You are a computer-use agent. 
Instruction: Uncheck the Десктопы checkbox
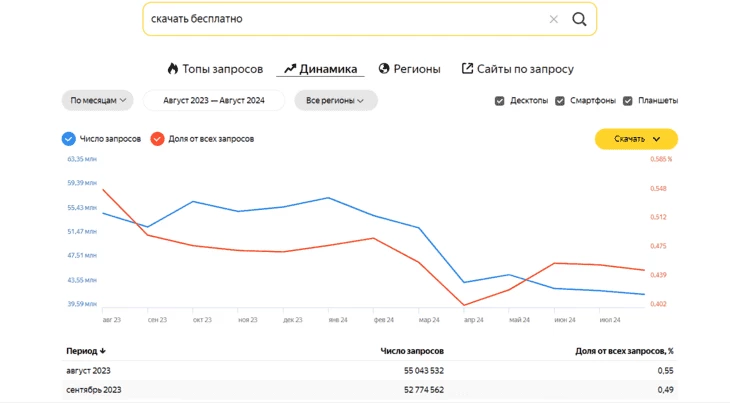coord(500,101)
